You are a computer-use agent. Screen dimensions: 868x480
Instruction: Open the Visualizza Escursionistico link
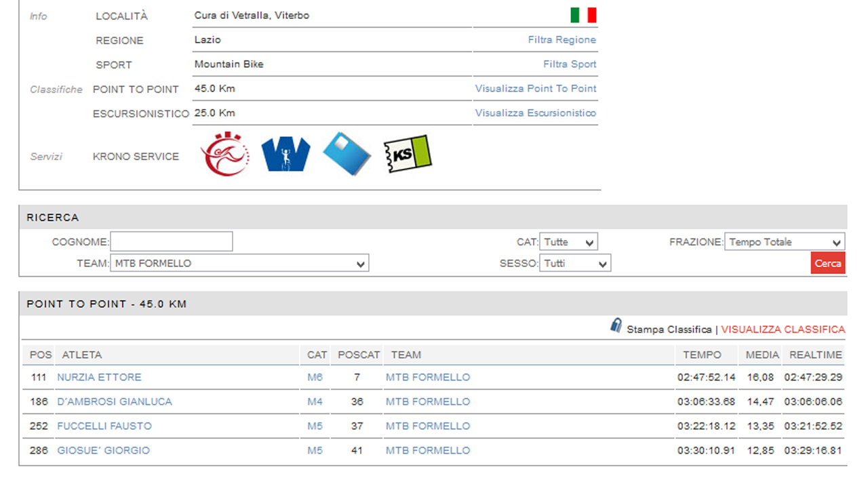pos(535,113)
